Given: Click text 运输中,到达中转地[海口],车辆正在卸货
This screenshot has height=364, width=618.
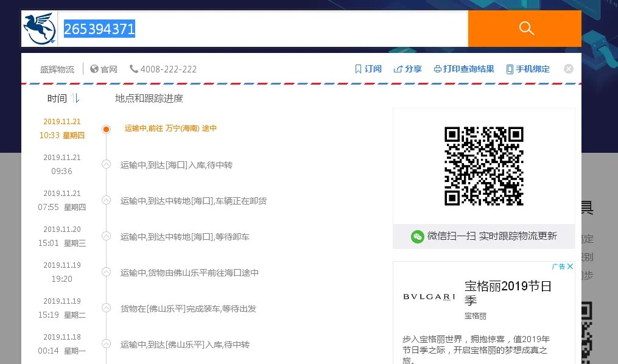Looking at the screenshot, I should tap(193, 201).
